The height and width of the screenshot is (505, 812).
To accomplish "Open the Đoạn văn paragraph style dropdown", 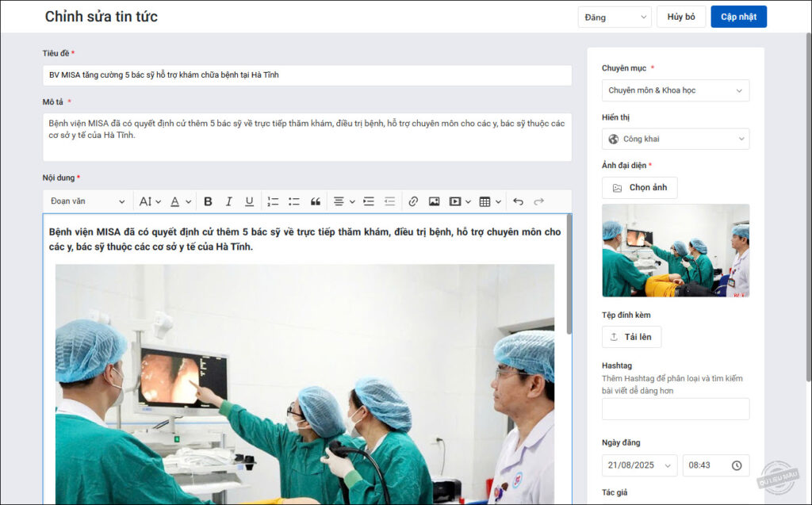I will pyautogui.click(x=87, y=201).
